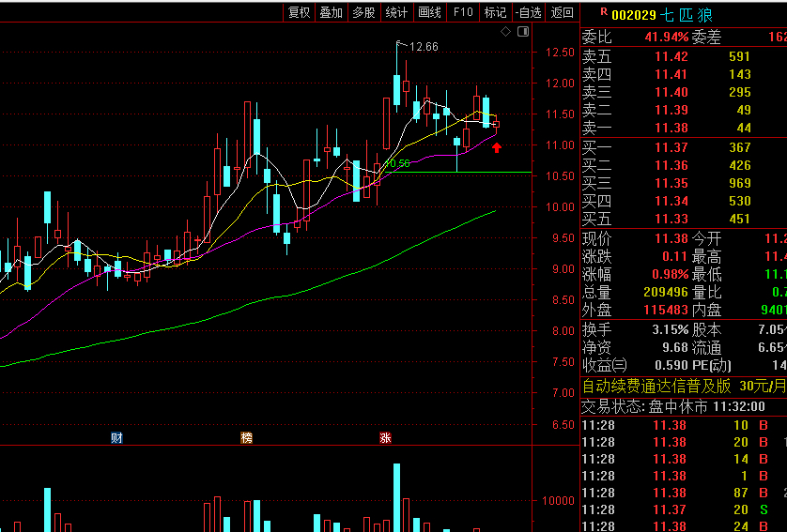The height and width of the screenshot is (532, 787).
Task: Open F10 company information
Action: [463, 12]
